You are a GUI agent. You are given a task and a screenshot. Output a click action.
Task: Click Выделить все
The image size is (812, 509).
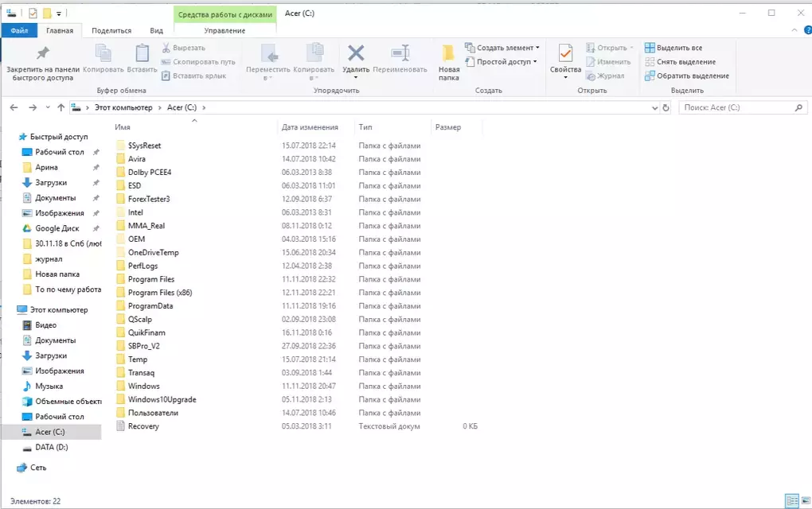[673, 48]
